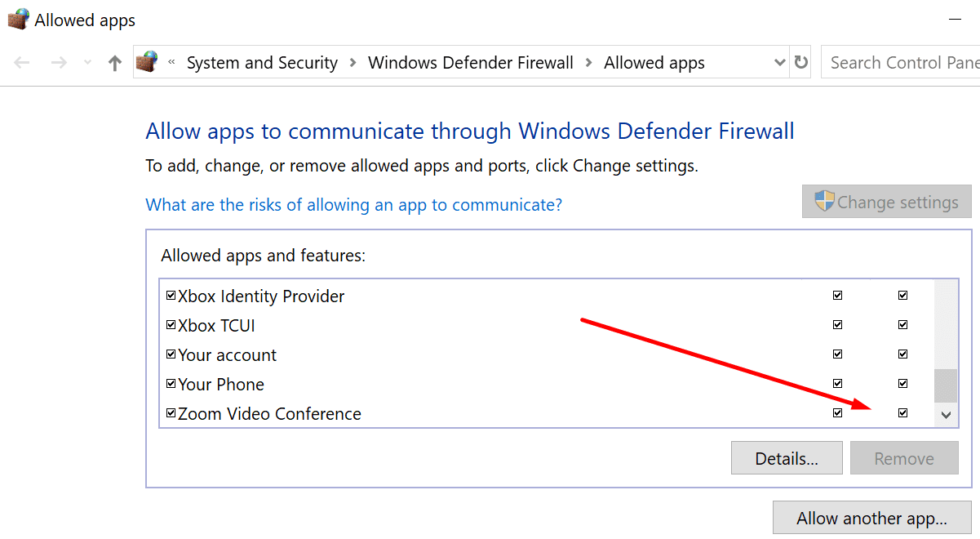
Task: Click the Change settings shield button
Action: pyautogui.click(x=887, y=202)
